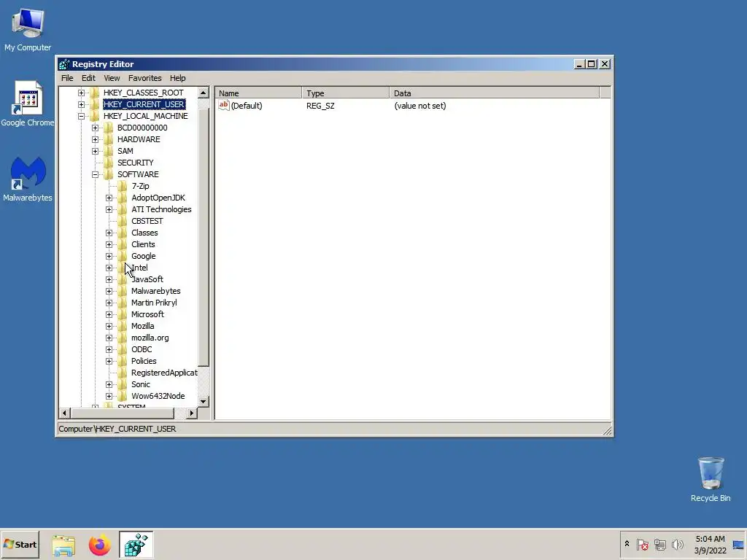Open the Recycle Bin
Screen dimensions: 747x560
[x=711, y=480]
